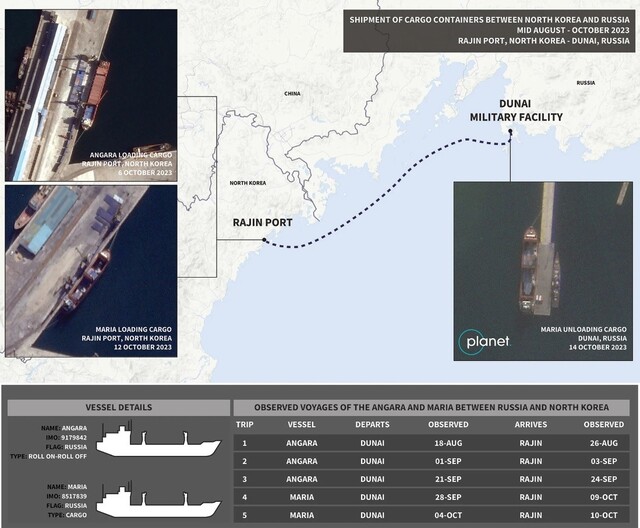Click the shipment title banner
The width and height of the screenshot is (640, 528).
point(490,33)
